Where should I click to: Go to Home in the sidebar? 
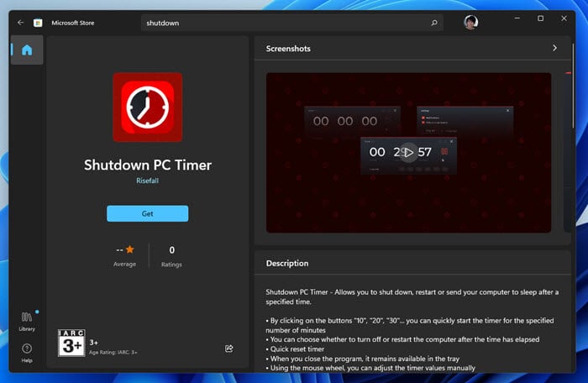pyautogui.click(x=27, y=50)
